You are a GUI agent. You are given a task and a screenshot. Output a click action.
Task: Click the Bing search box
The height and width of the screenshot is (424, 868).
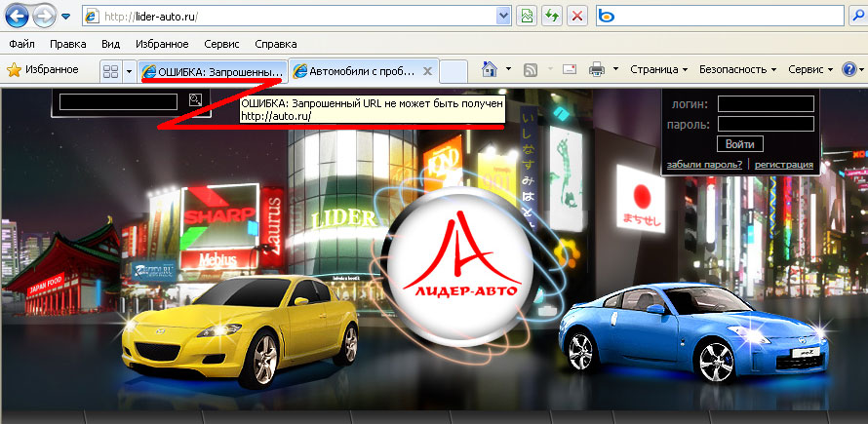[x=720, y=17]
